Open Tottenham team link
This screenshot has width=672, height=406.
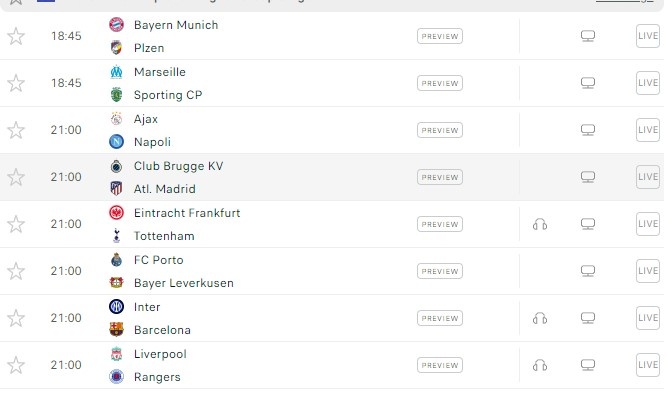(163, 236)
